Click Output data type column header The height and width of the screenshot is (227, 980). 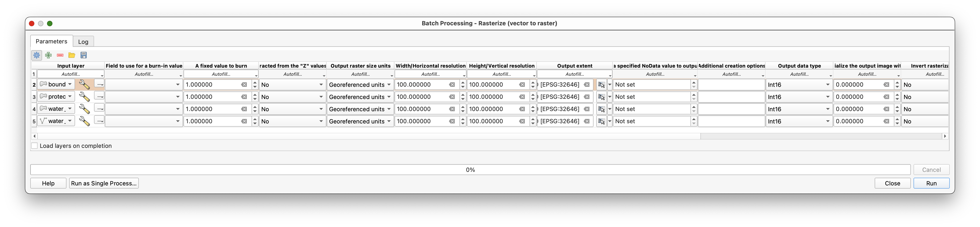[x=799, y=66]
